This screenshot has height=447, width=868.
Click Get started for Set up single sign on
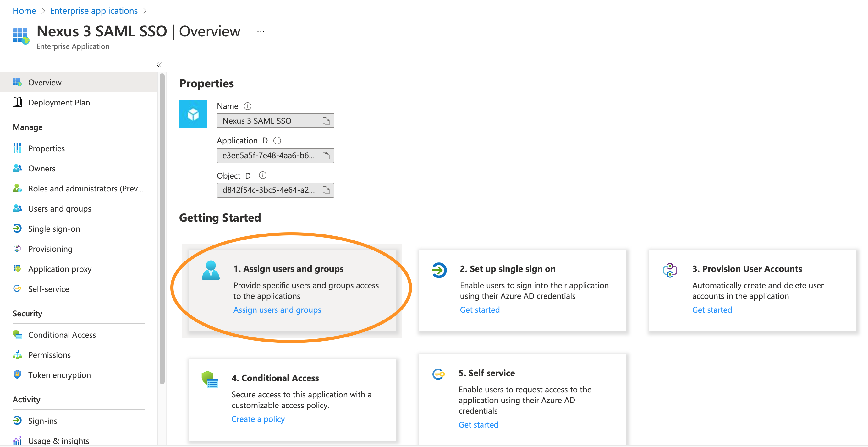480,310
